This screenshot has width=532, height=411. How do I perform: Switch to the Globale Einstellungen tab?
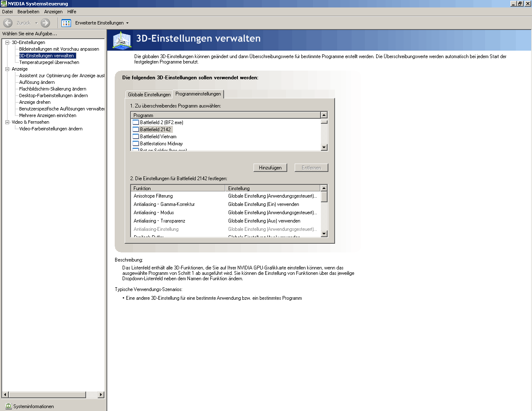pos(149,95)
